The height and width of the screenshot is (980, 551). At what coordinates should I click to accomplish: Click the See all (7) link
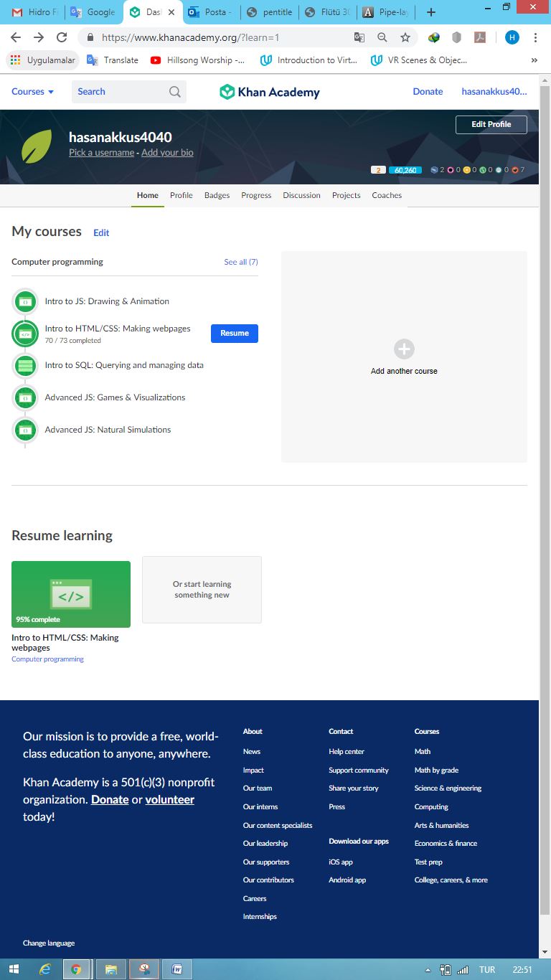pos(241,262)
